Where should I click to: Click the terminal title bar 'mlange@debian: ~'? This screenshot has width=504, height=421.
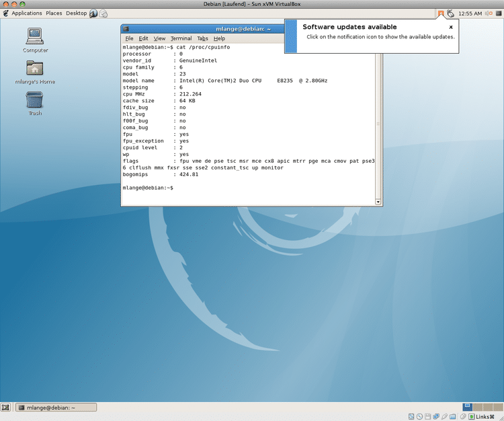243,29
